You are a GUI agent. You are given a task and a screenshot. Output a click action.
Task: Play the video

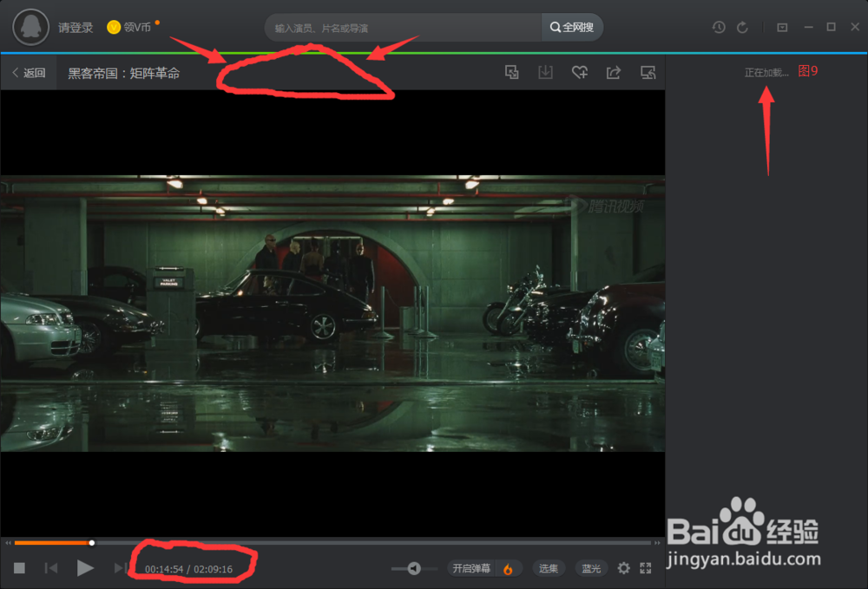click(x=85, y=568)
